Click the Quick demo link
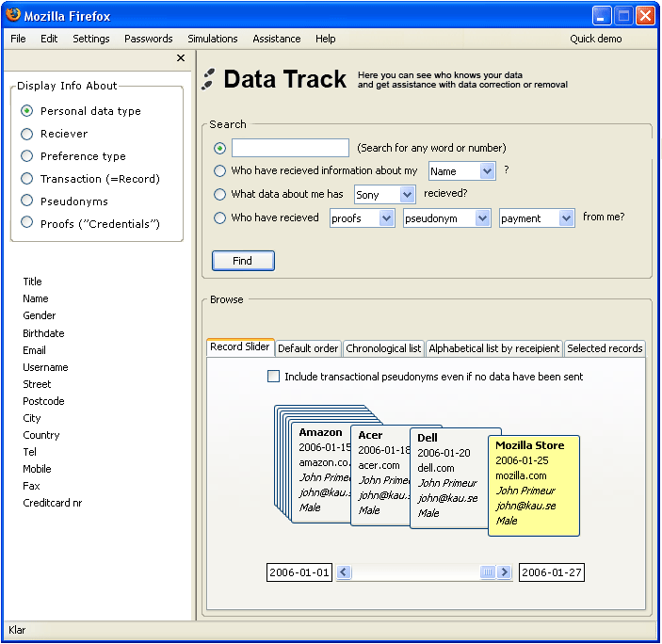The height and width of the screenshot is (644, 662). coord(595,39)
